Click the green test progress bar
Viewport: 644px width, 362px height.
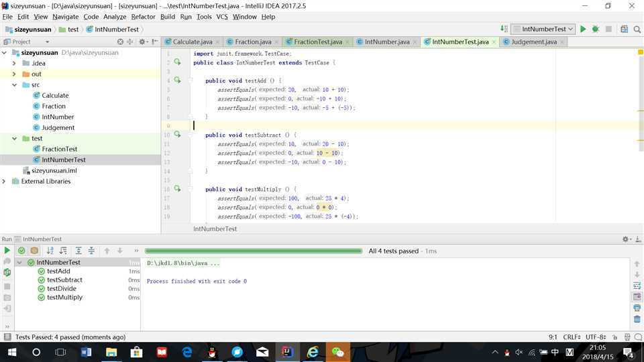[253, 251]
